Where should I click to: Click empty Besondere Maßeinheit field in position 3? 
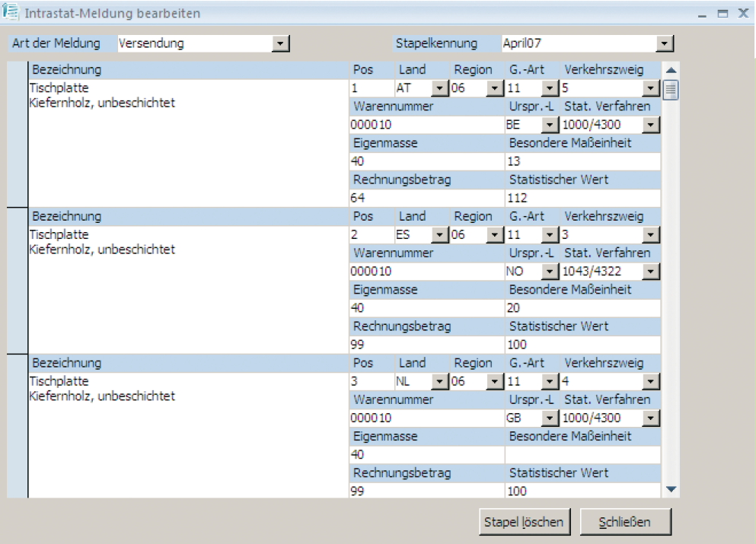[x=582, y=454]
